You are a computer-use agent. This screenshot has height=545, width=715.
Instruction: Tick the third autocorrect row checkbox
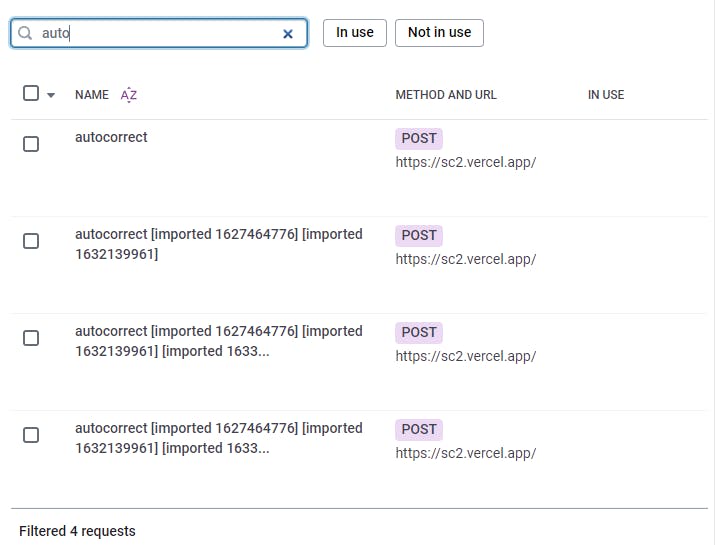31,338
